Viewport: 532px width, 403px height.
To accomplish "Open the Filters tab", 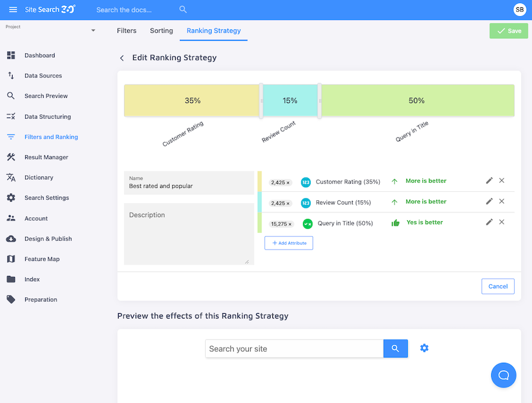I will point(126,30).
